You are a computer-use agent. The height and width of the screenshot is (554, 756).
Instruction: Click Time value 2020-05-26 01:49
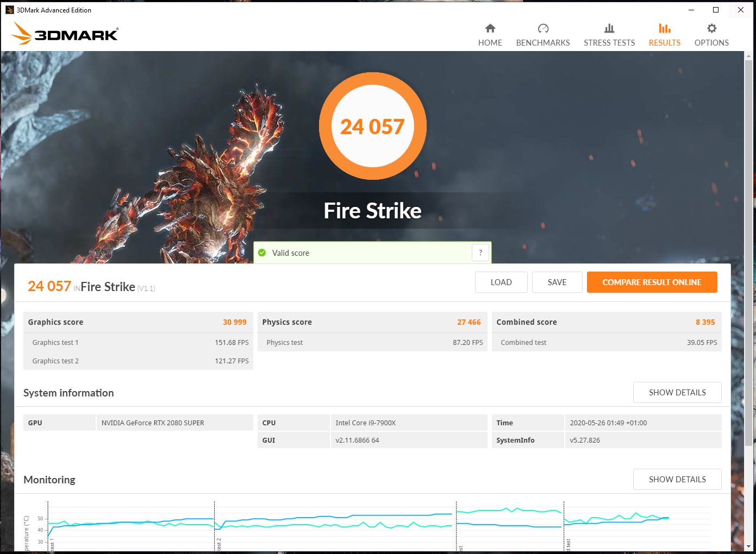click(608, 423)
